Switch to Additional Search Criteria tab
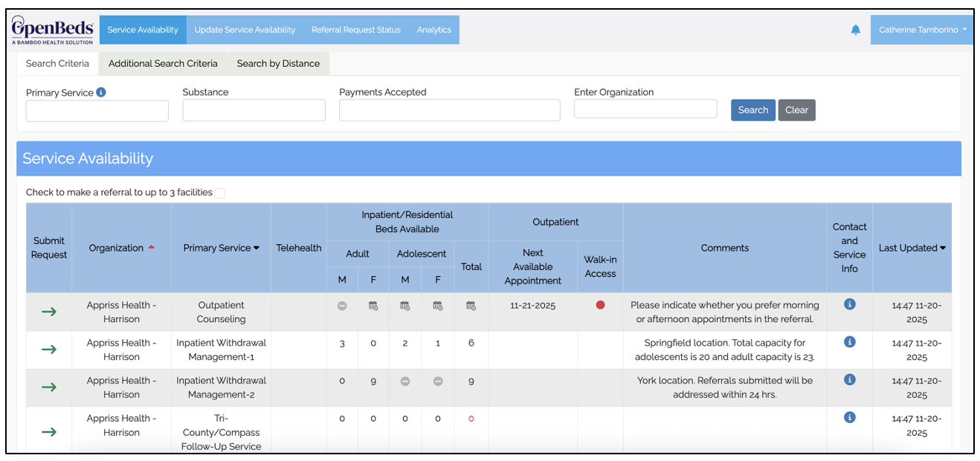 tap(163, 63)
